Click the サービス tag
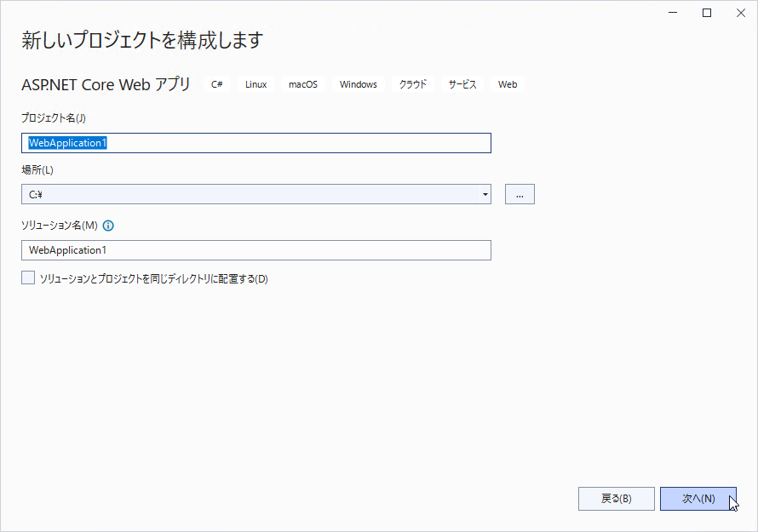Screen dimensions: 758x532 point(462,84)
